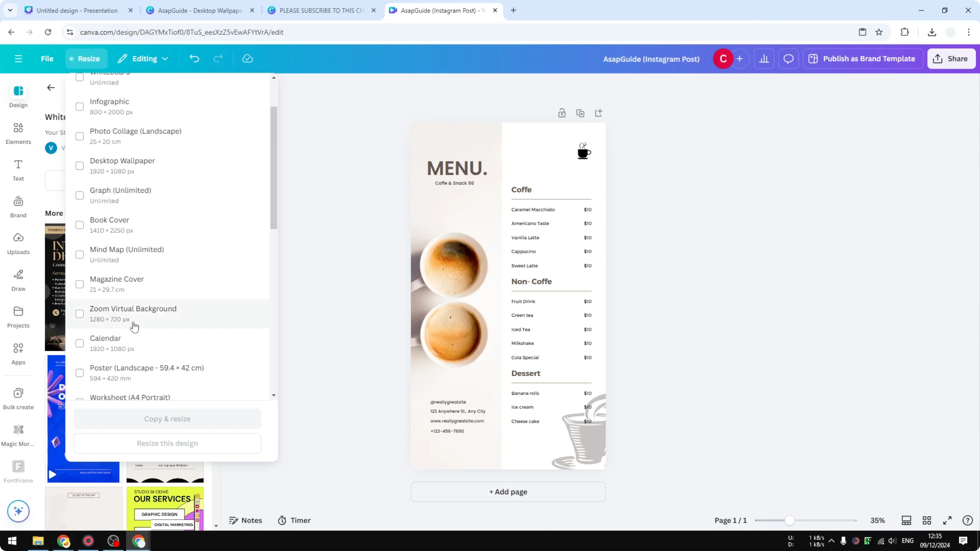Add a new page icon above canvas
The image size is (980, 551).
point(598,113)
